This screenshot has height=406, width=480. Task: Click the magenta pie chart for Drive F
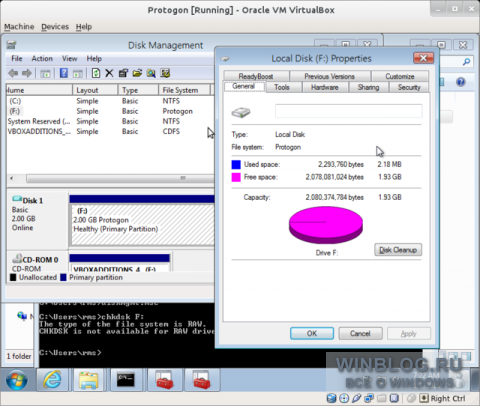tap(326, 225)
